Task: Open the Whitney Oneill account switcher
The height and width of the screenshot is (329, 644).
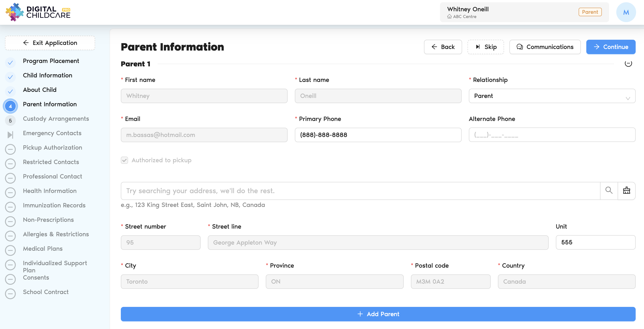Action: [524, 12]
